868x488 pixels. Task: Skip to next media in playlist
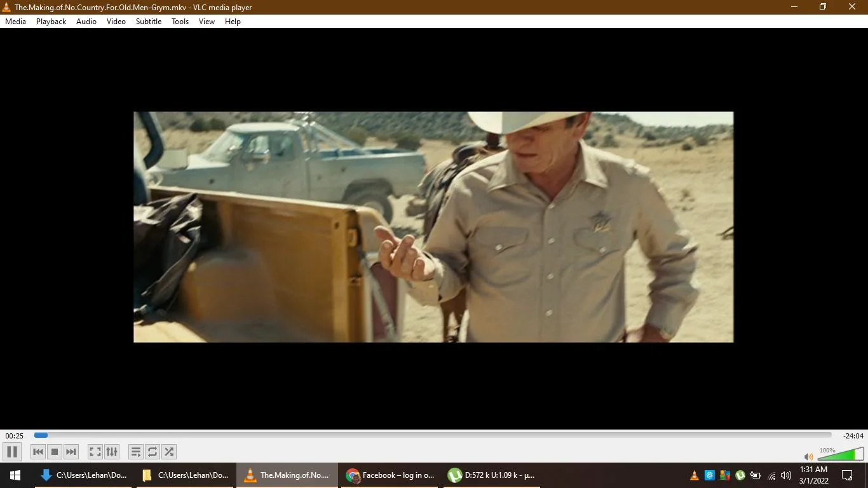(x=71, y=452)
